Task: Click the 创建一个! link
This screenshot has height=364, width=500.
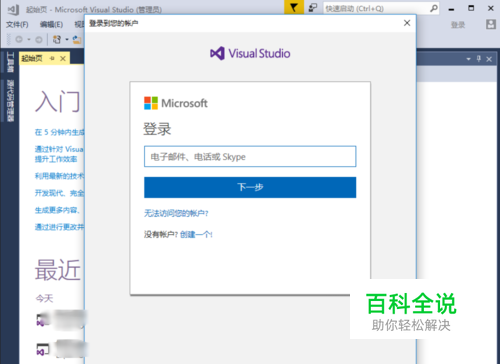Action: (196, 235)
